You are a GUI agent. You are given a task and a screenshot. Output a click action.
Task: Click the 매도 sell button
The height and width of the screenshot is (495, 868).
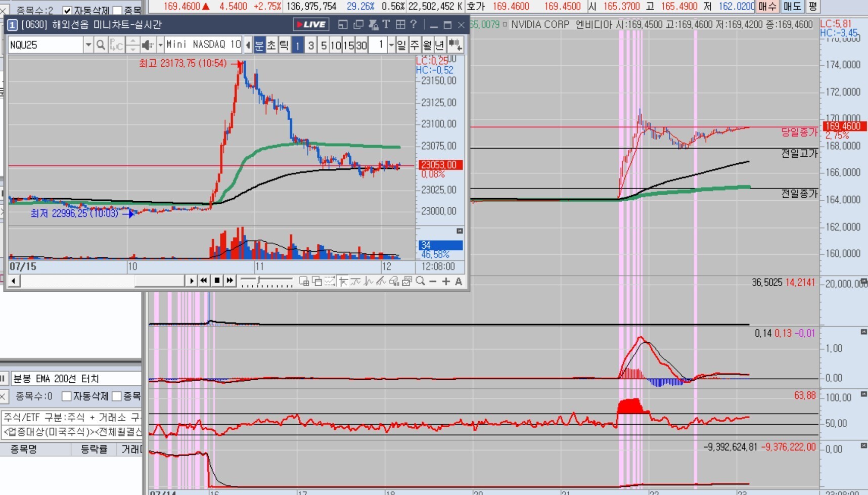[792, 7]
